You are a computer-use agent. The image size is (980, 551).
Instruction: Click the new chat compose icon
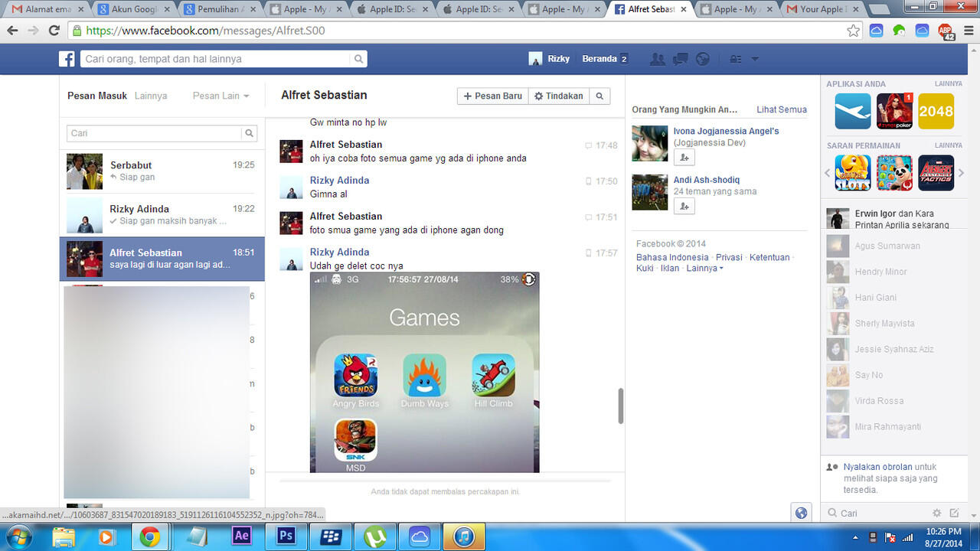[x=954, y=513]
